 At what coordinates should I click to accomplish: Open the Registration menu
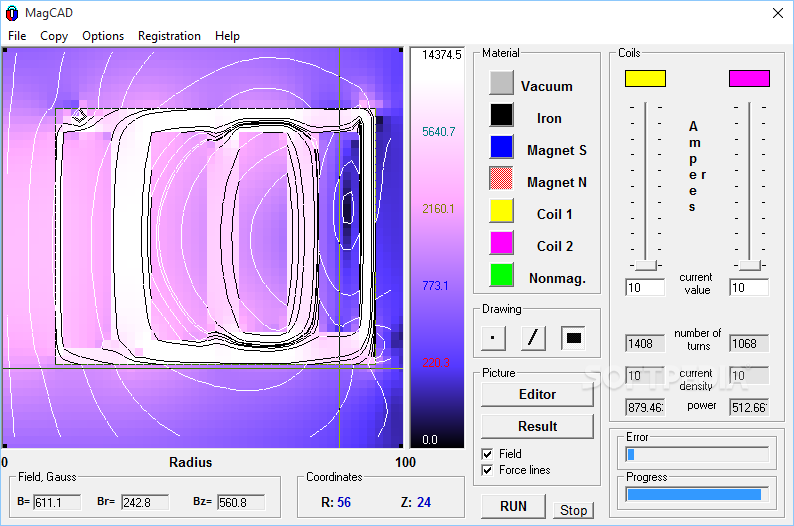pyautogui.click(x=169, y=36)
